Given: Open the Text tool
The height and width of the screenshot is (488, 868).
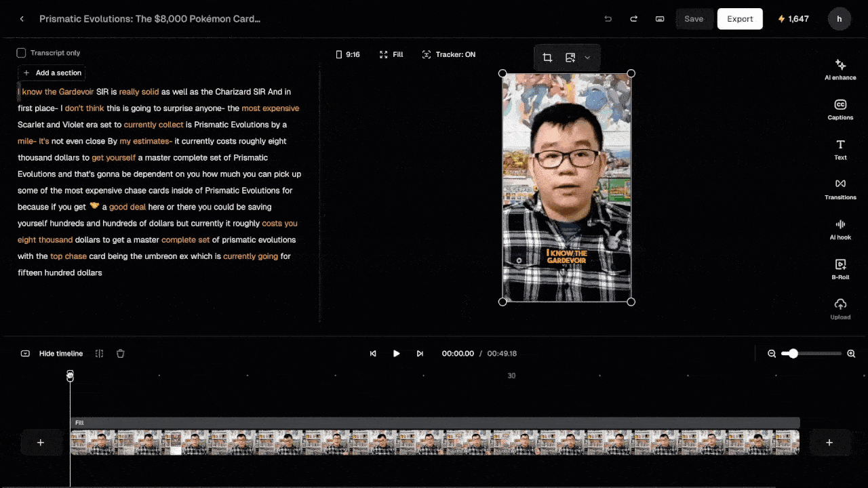Looking at the screenshot, I should [840, 149].
